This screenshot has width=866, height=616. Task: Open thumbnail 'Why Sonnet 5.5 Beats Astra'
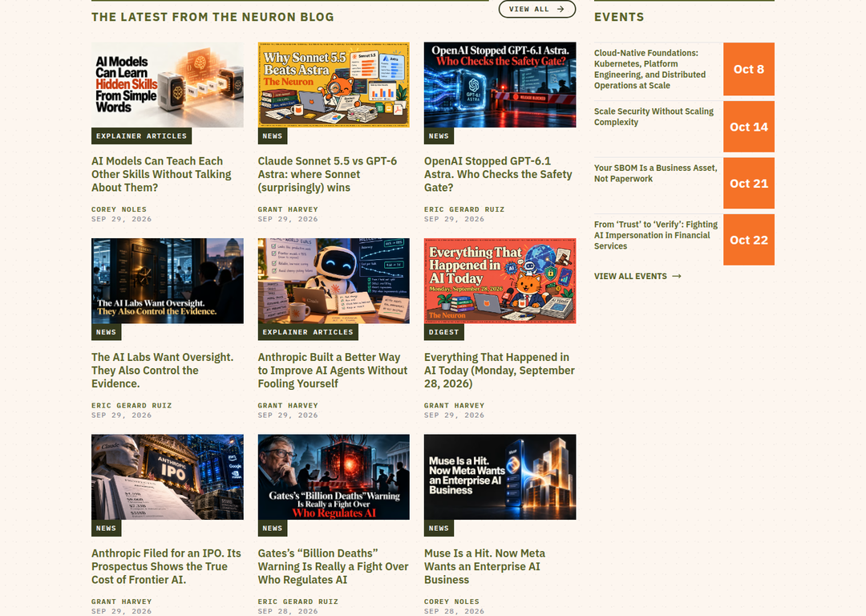pyautogui.click(x=334, y=84)
